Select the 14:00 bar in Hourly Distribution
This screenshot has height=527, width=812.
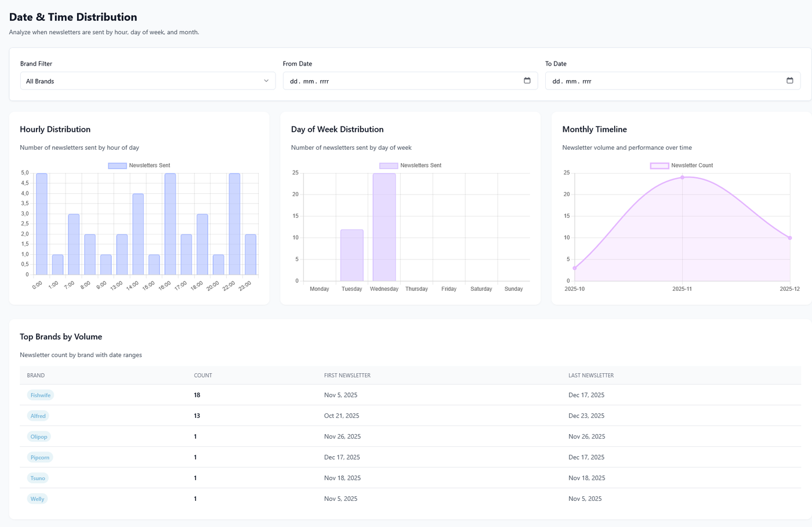pyautogui.click(x=138, y=234)
